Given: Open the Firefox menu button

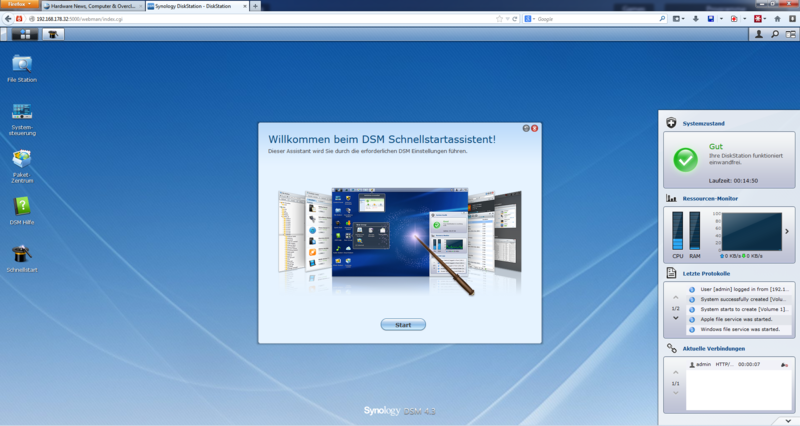Looking at the screenshot, I should click(x=19, y=4).
